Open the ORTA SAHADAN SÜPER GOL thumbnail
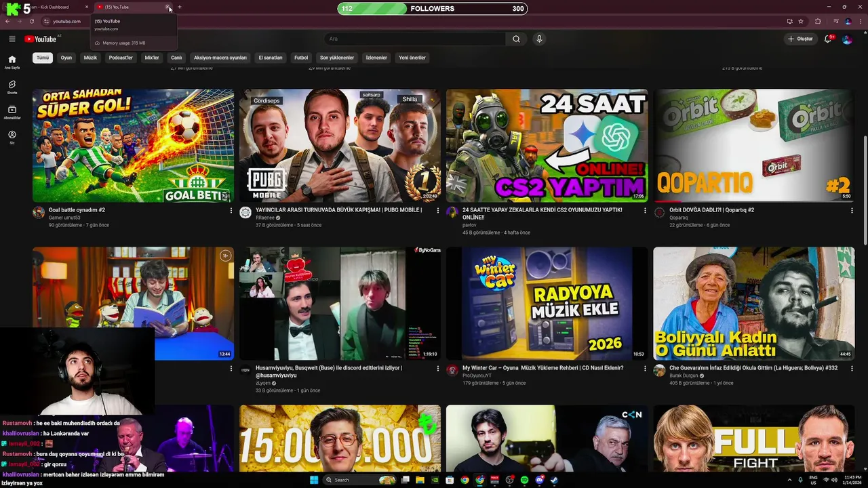 133,146
